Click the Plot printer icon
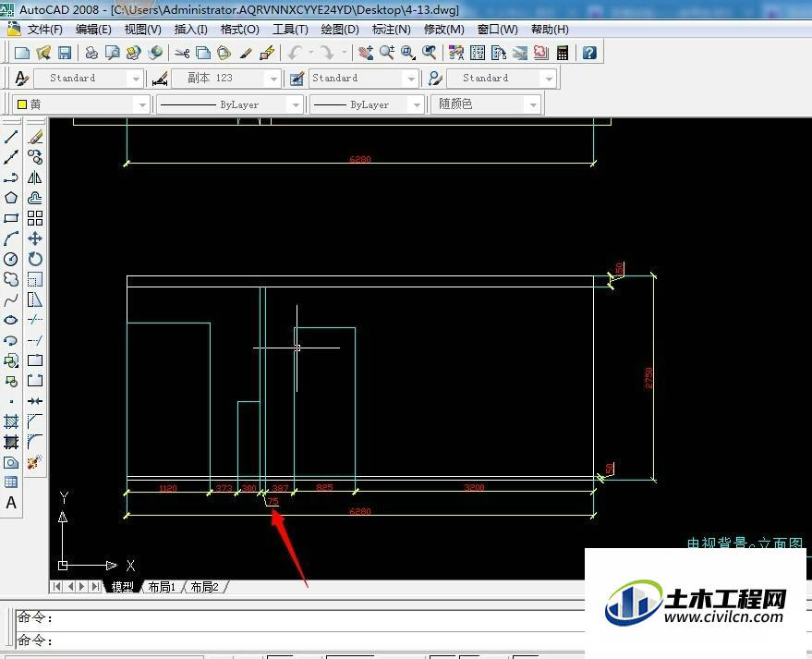This screenshot has width=812, height=659. tap(91, 53)
